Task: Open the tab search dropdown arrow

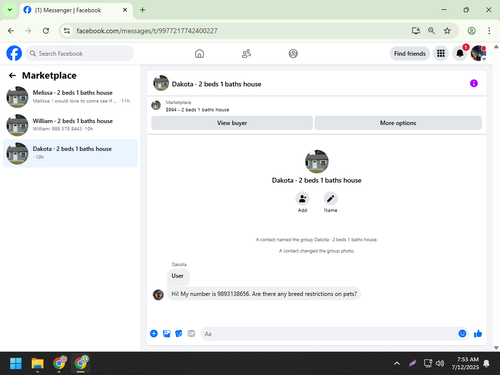Action: coord(10,10)
